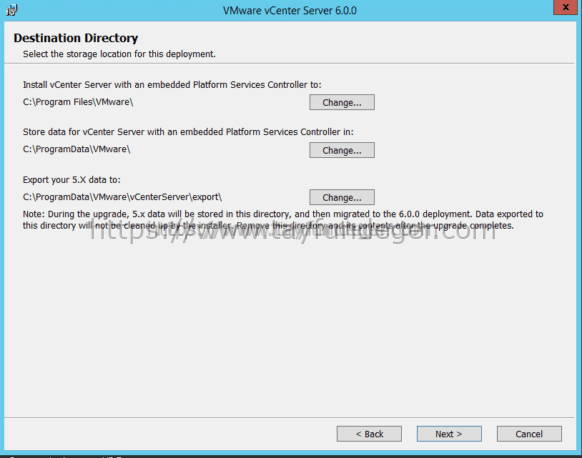Click 'Store data for vCenter Server' label

(x=188, y=132)
